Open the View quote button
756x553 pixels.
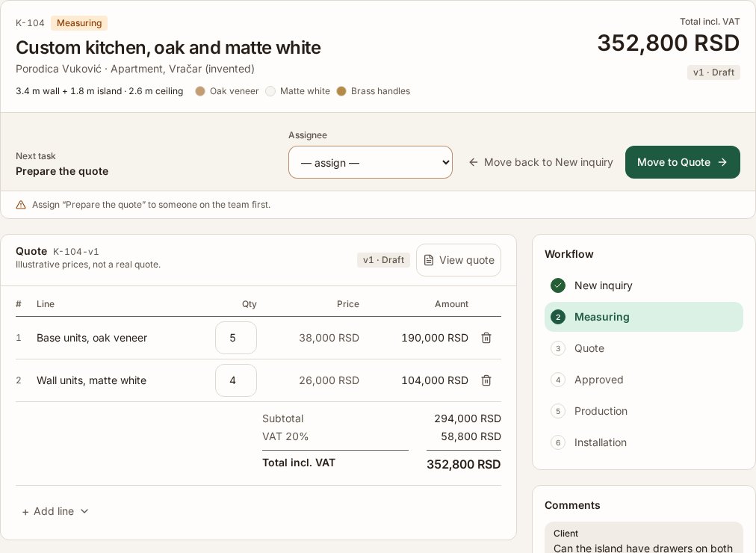(459, 260)
